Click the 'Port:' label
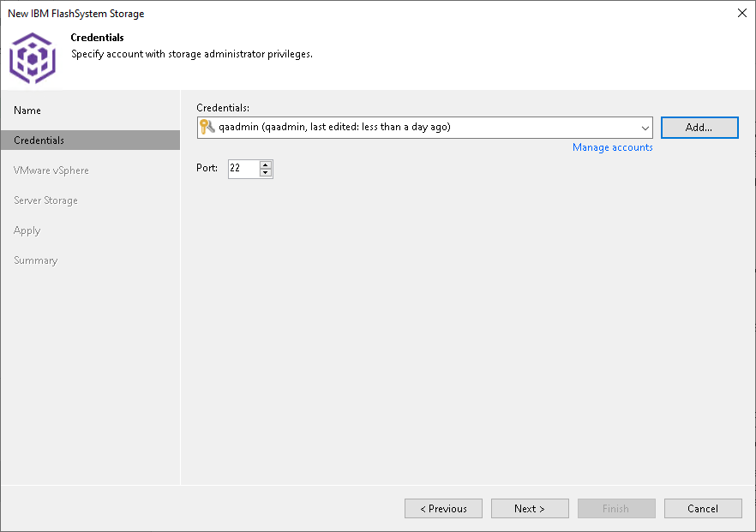The image size is (756, 532). 207,168
